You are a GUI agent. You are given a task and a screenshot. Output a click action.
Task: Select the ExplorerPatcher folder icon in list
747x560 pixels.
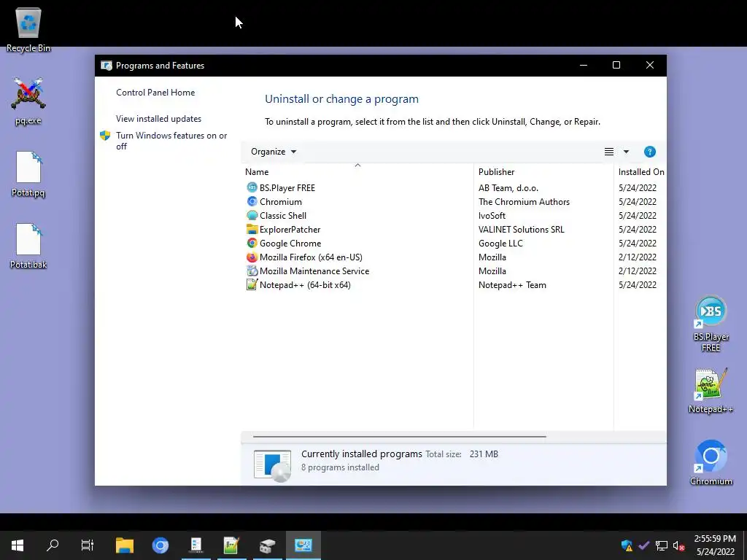point(252,229)
